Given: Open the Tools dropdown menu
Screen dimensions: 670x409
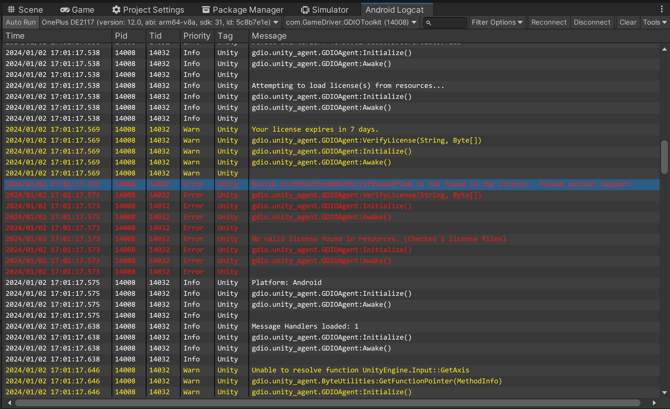Looking at the screenshot, I should click(654, 22).
